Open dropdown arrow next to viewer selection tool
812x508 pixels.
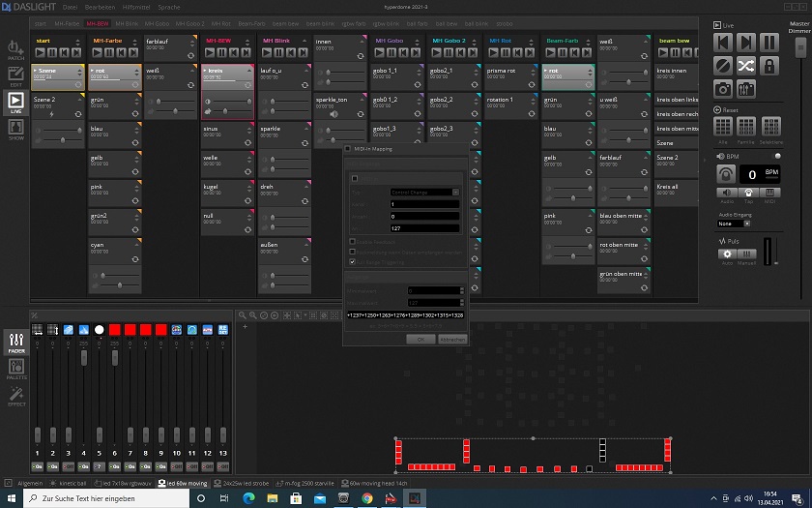(x=305, y=315)
